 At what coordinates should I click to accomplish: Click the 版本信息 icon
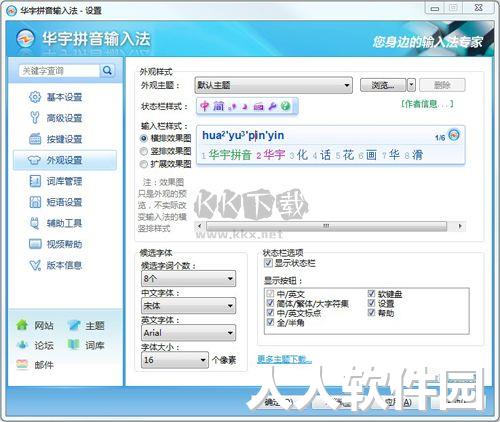pos(35,265)
